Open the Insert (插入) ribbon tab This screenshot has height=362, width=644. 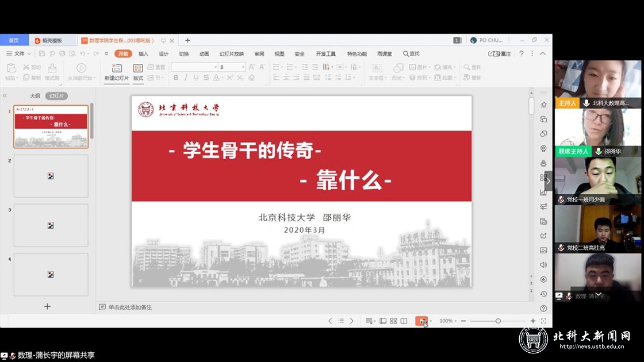pos(143,53)
